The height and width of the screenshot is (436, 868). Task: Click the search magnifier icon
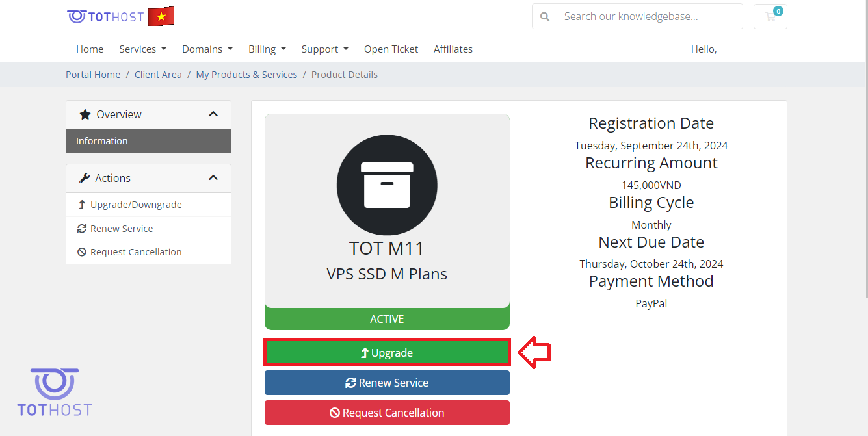click(x=545, y=17)
